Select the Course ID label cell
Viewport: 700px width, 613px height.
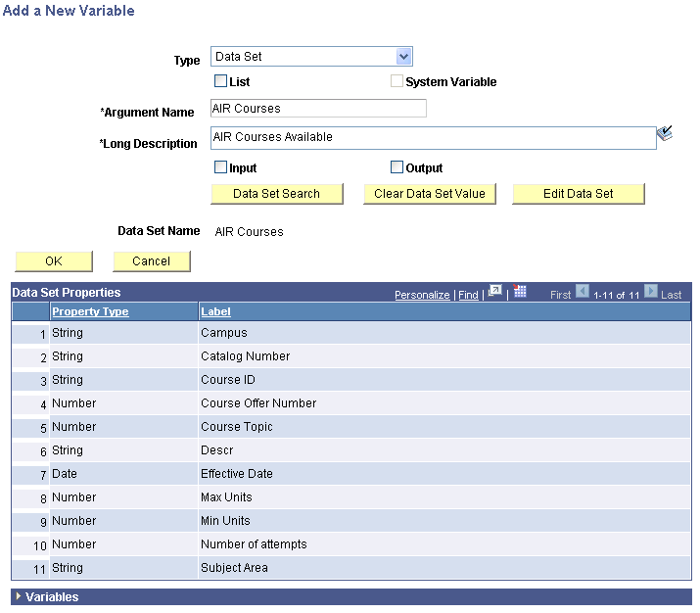[x=444, y=380]
